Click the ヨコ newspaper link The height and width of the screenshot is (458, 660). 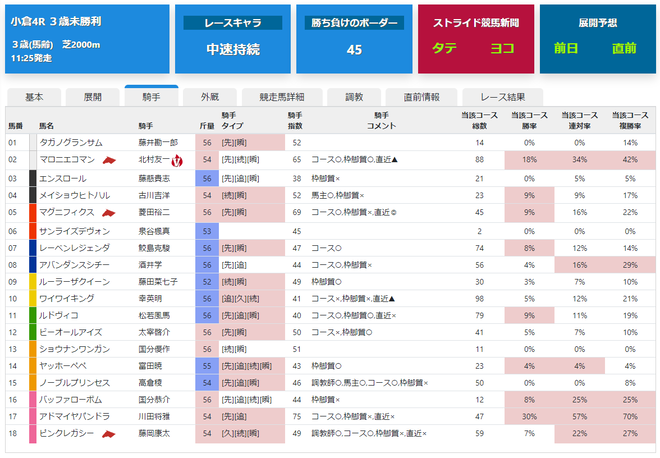(x=502, y=48)
